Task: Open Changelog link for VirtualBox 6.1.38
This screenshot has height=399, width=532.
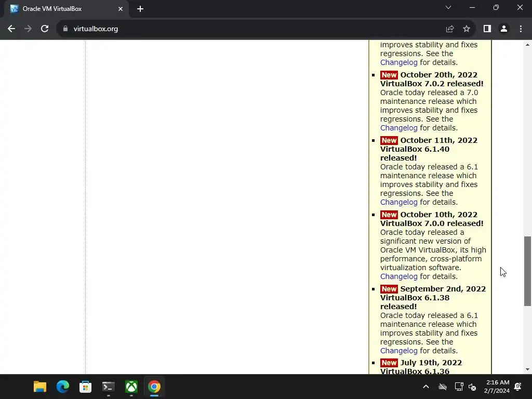Action: pos(398,351)
